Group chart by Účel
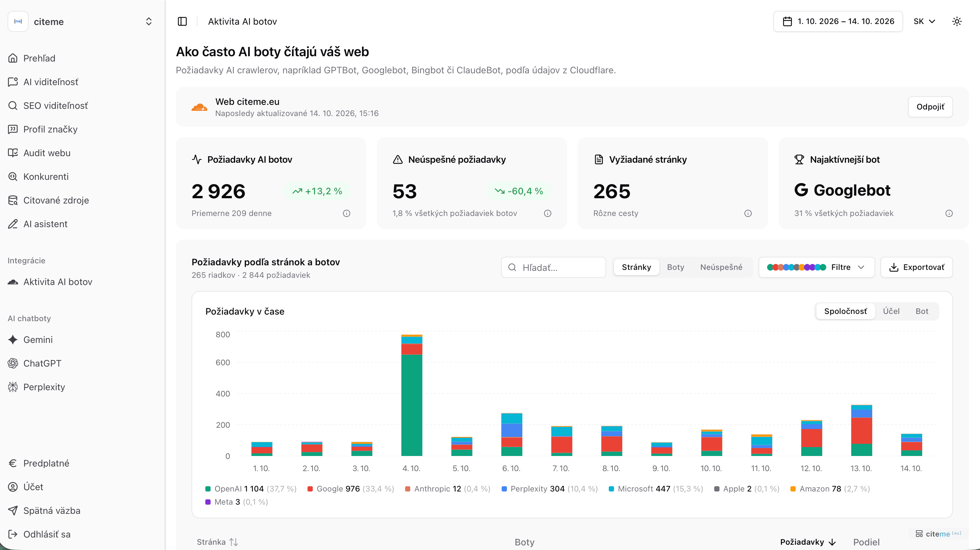The image size is (980, 550). (x=891, y=311)
